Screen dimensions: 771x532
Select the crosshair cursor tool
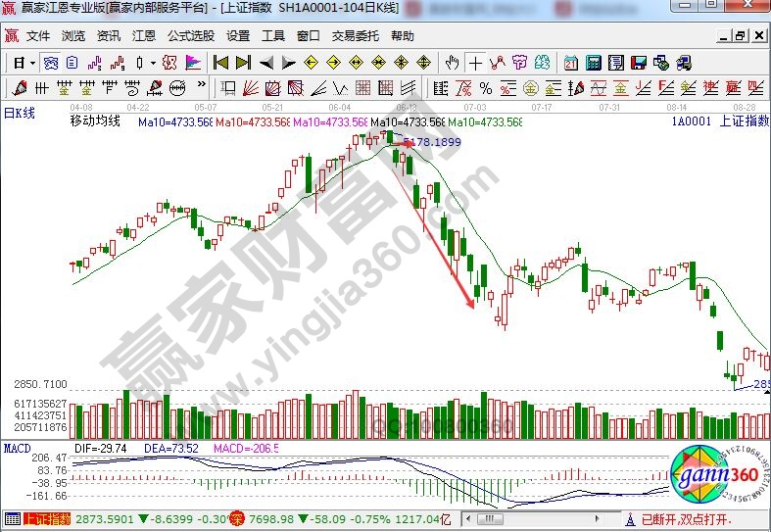pyautogui.click(x=475, y=63)
